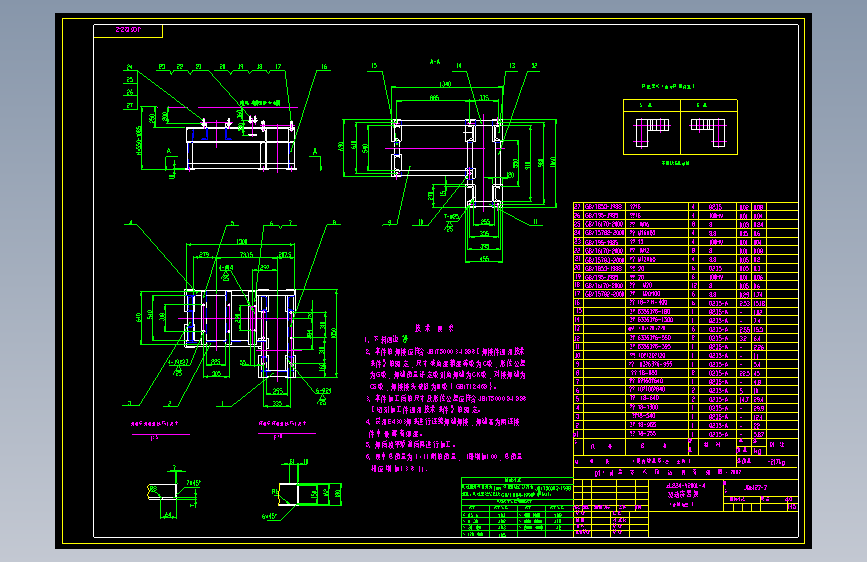Viewport: 867px width, 562px height.
Task: Click leader callout 15 above section A-A
Action: tap(374, 66)
